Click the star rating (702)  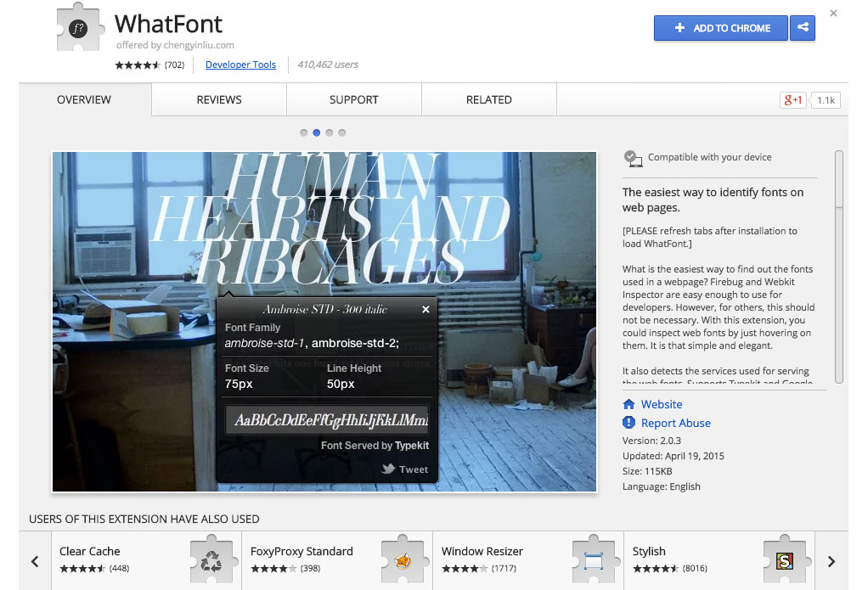149,65
